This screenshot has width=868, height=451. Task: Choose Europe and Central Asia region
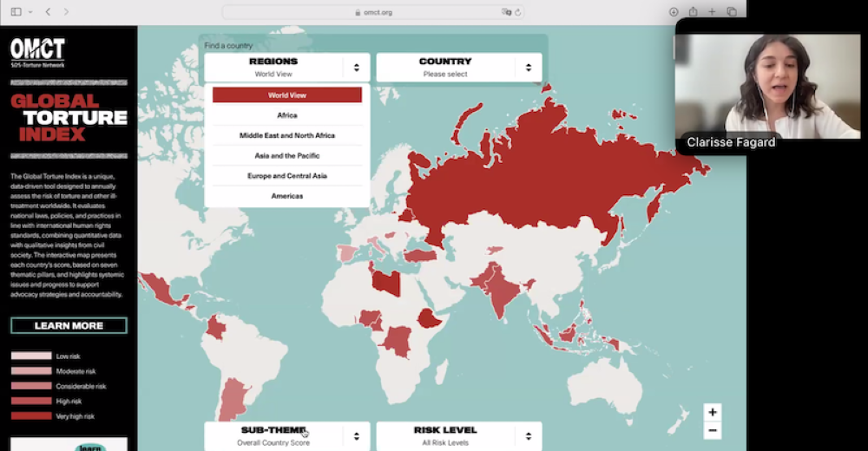pyautogui.click(x=286, y=175)
